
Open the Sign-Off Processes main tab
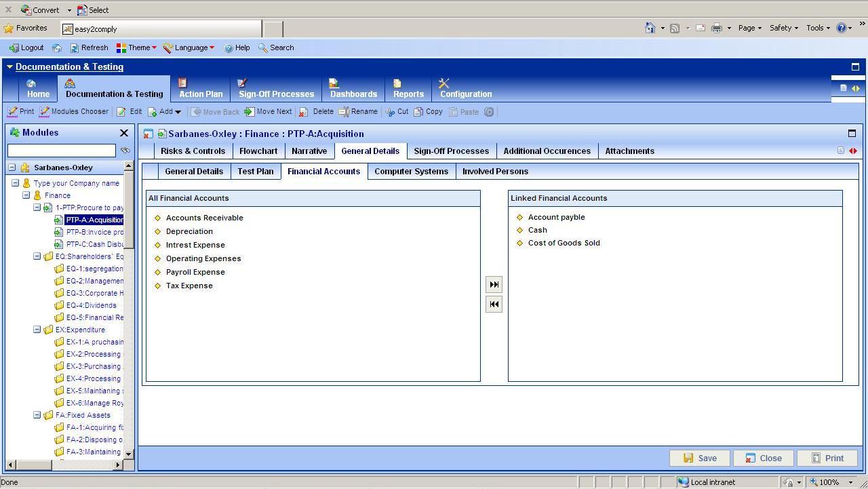pos(276,89)
